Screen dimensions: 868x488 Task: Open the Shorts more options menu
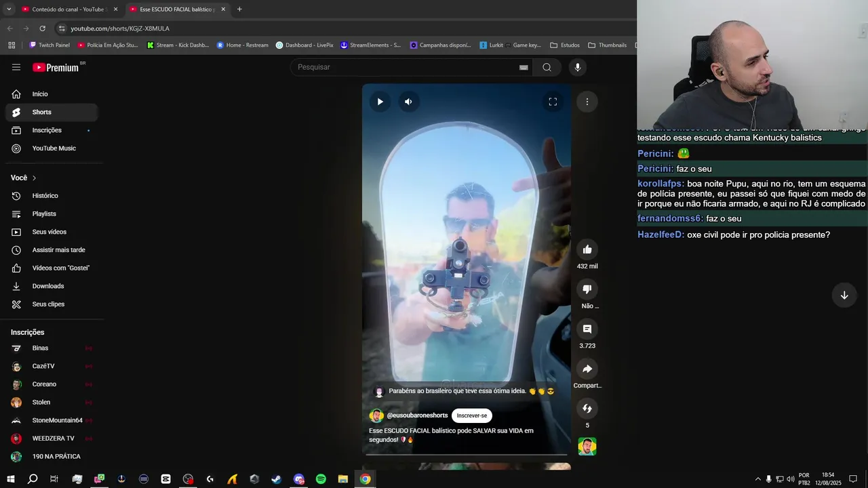(x=587, y=102)
